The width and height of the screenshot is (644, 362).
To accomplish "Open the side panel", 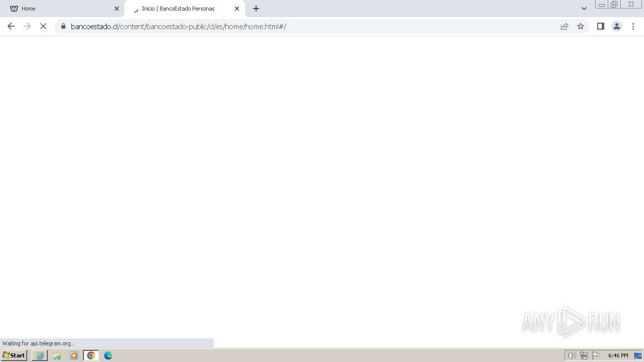I will tap(600, 26).
